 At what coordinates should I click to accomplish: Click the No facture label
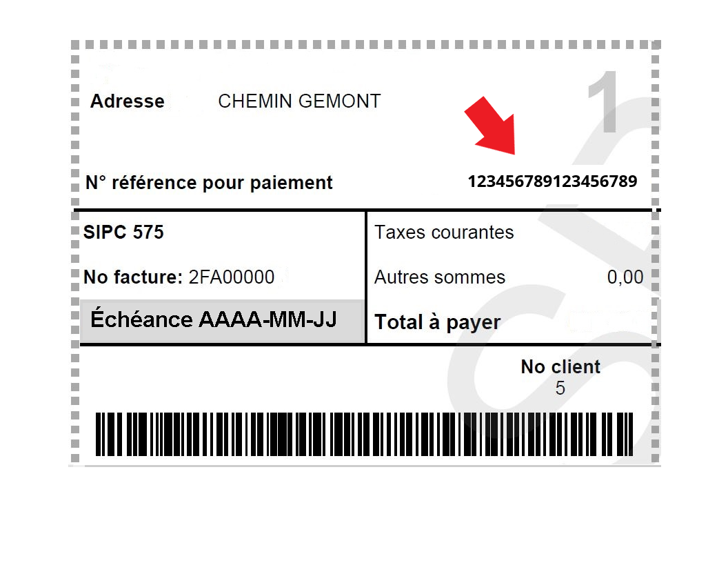click(x=133, y=277)
